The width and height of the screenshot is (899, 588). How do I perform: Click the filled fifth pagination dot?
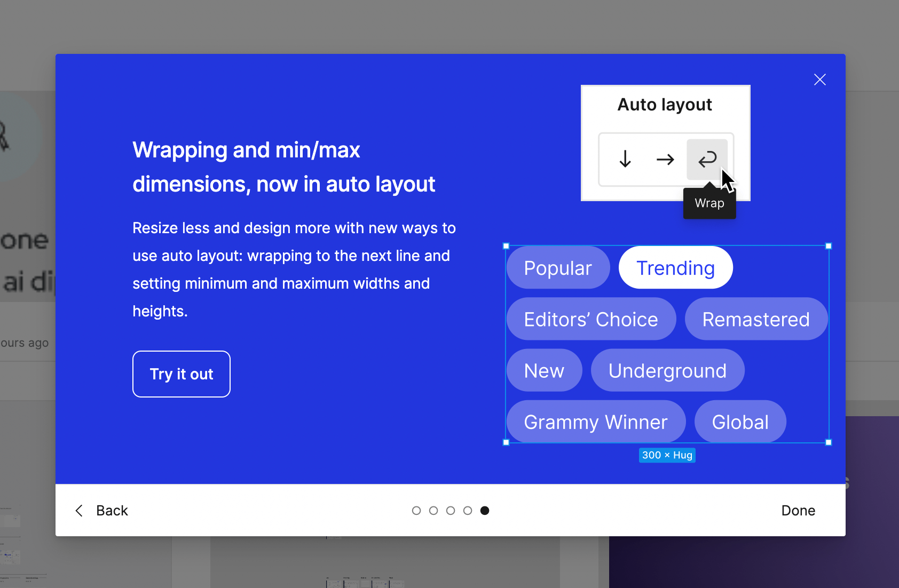tap(485, 511)
